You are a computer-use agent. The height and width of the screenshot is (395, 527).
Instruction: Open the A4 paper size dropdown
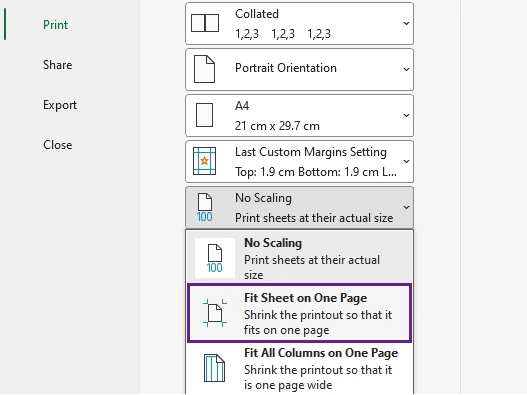pos(299,116)
